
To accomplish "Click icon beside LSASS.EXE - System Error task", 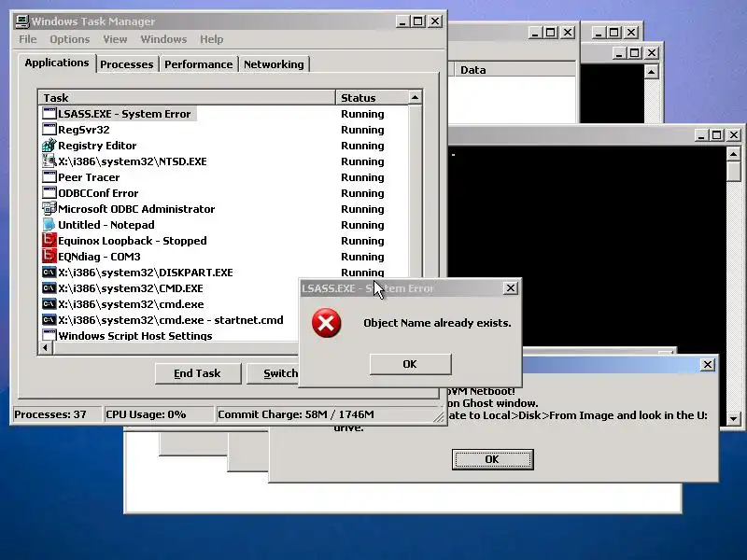I will click(49, 113).
